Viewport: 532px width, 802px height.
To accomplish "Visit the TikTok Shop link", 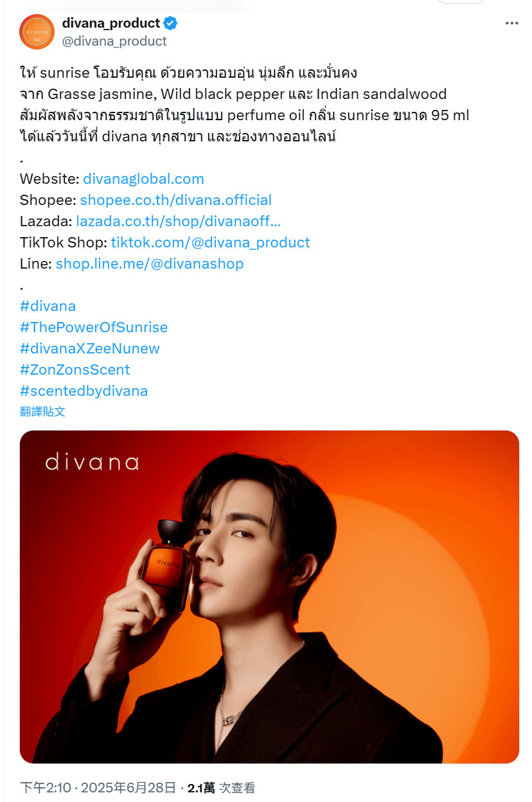I will pos(210,242).
